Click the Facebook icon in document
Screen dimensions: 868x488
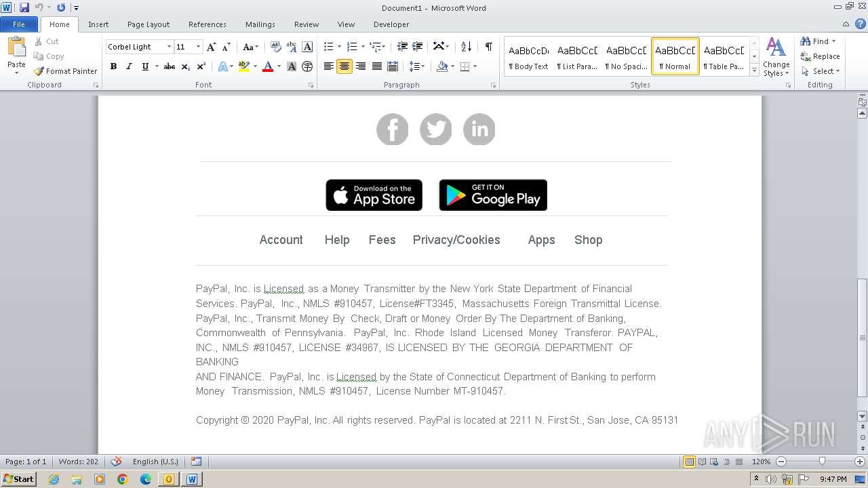393,129
